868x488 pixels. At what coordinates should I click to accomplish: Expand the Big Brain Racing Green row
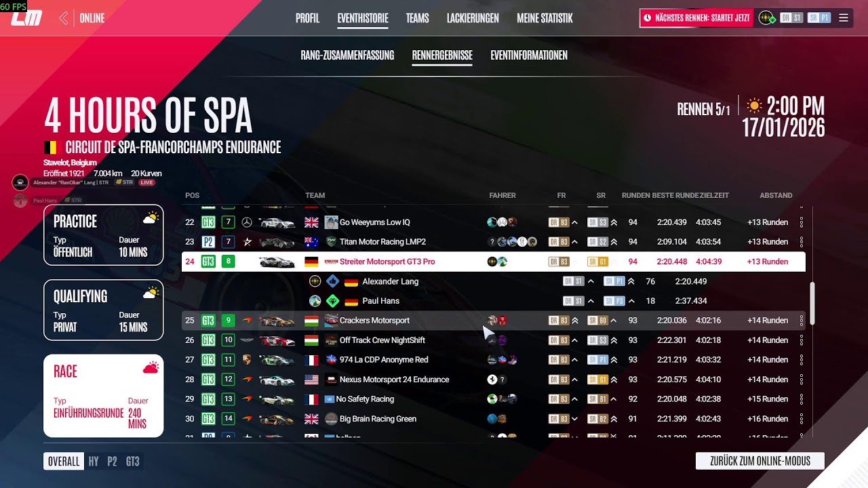point(493,419)
